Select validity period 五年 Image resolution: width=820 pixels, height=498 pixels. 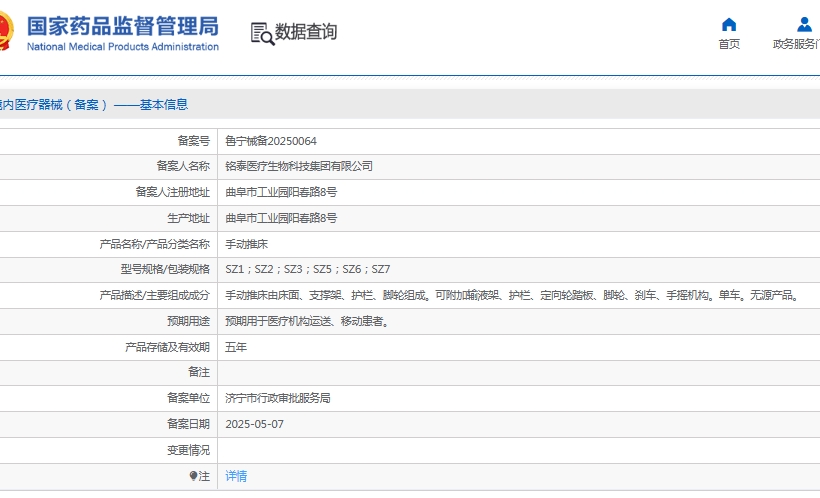tap(236, 347)
